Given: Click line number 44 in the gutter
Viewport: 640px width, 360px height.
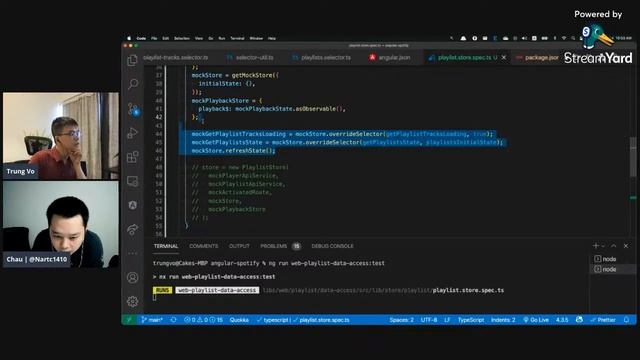Looking at the screenshot, I should coord(158,134).
